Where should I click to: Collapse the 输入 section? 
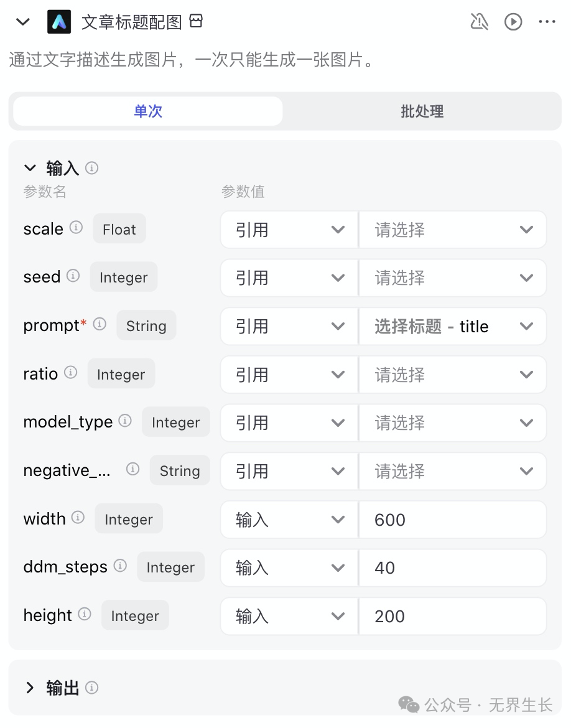[x=30, y=168]
